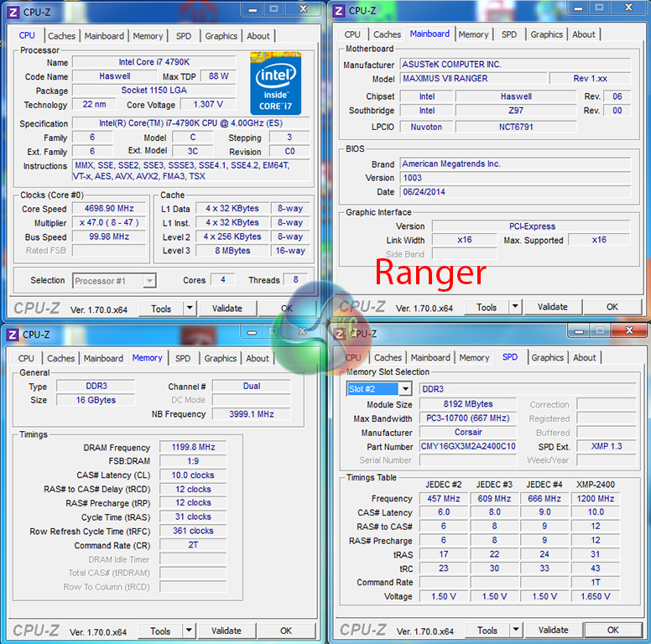Minimize the CPU-Z Mainboard window

click(578, 8)
